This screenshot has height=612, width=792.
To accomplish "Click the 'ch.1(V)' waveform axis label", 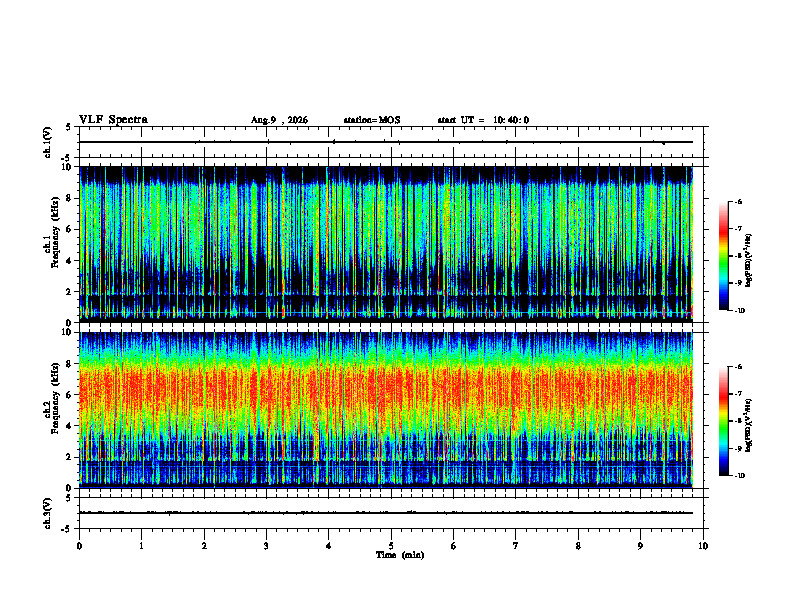I will click(47, 142).
